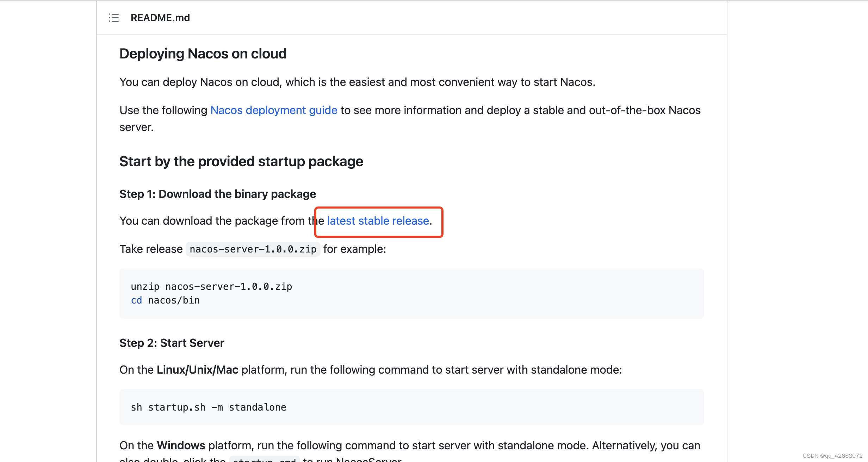This screenshot has width=868, height=462.
Task: Click the 'for example:' text
Action: coord(355,249)
